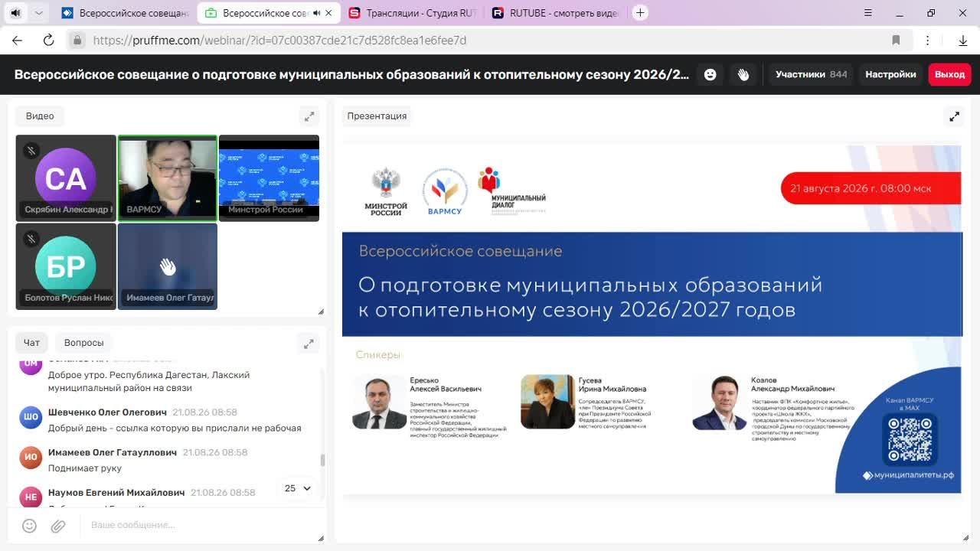Expand the Презентация panel to fullscreen

click(954, 116)
